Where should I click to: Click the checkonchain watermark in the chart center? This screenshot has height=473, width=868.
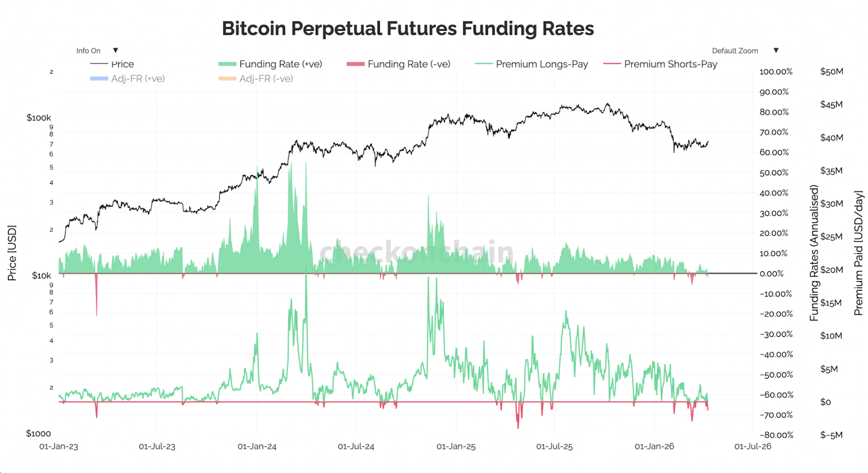415,251
